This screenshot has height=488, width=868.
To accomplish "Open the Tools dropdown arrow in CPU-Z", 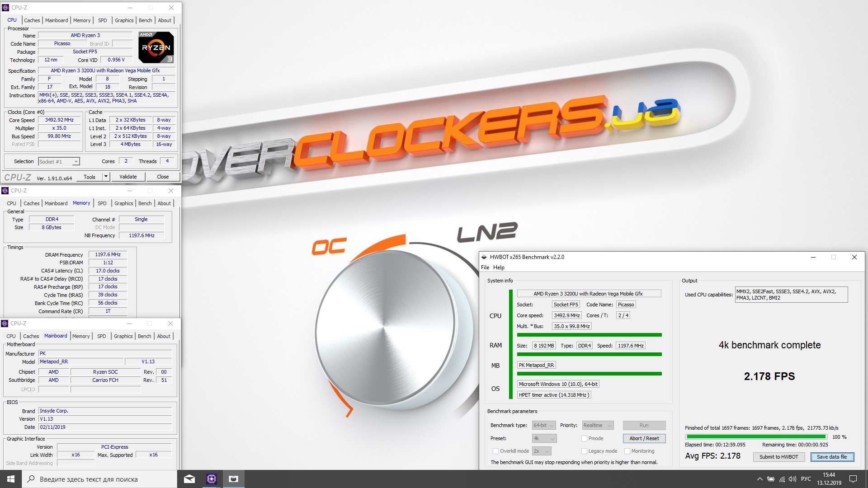I will point(106,177).
